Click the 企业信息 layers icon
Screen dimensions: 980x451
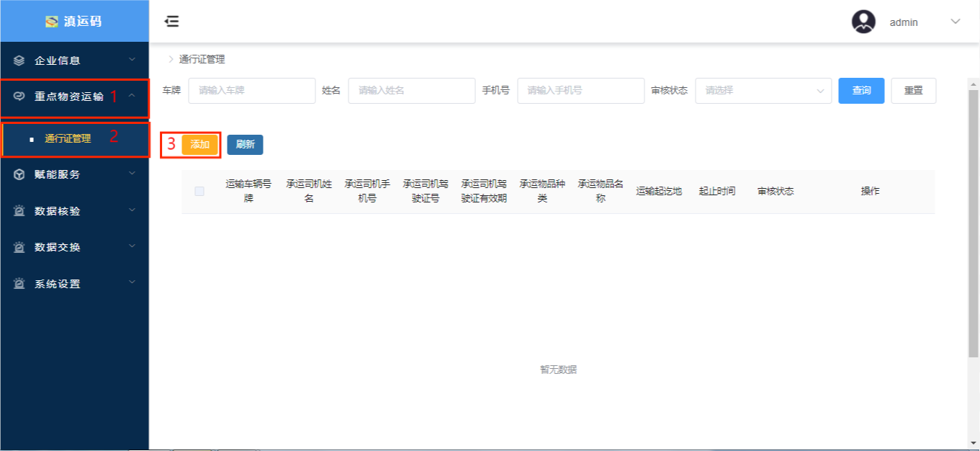(19, 61)
